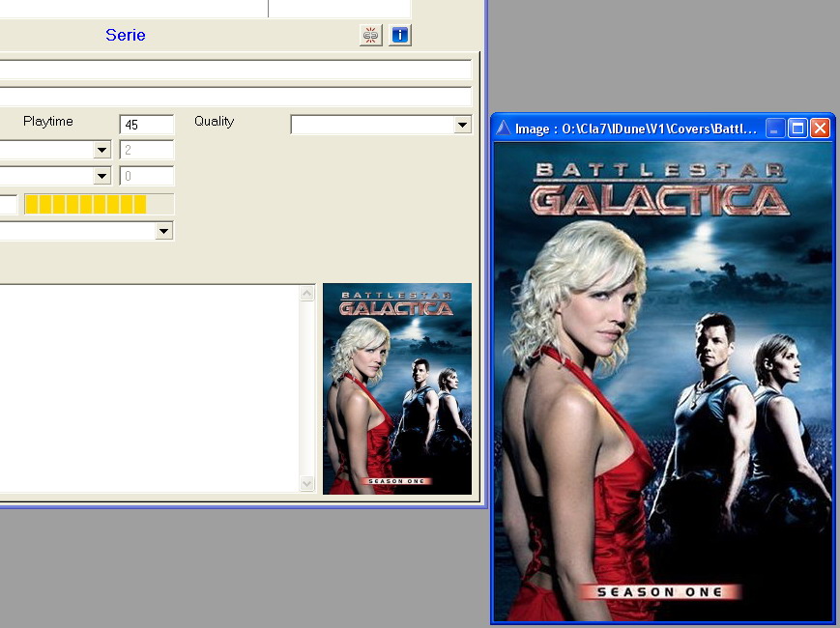Close the Image cover window
This screenshot has height=628, width=840.
(x=820, y=128)
